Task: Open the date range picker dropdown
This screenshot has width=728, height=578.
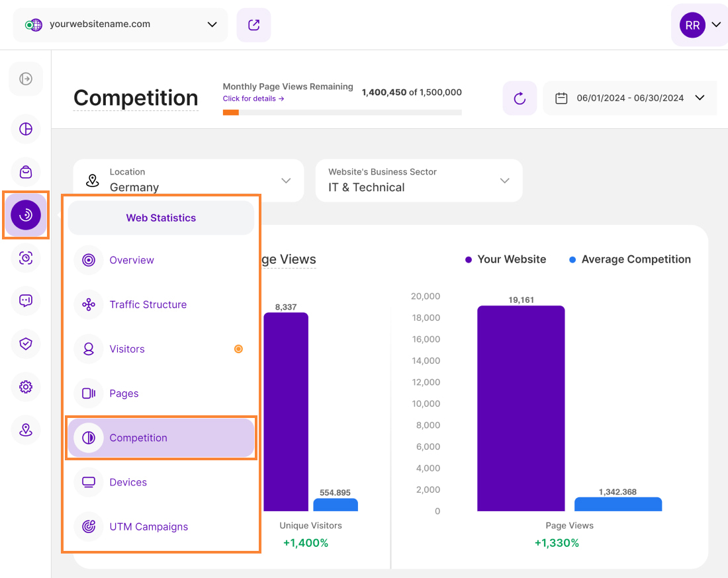Action: coord(629,99)
